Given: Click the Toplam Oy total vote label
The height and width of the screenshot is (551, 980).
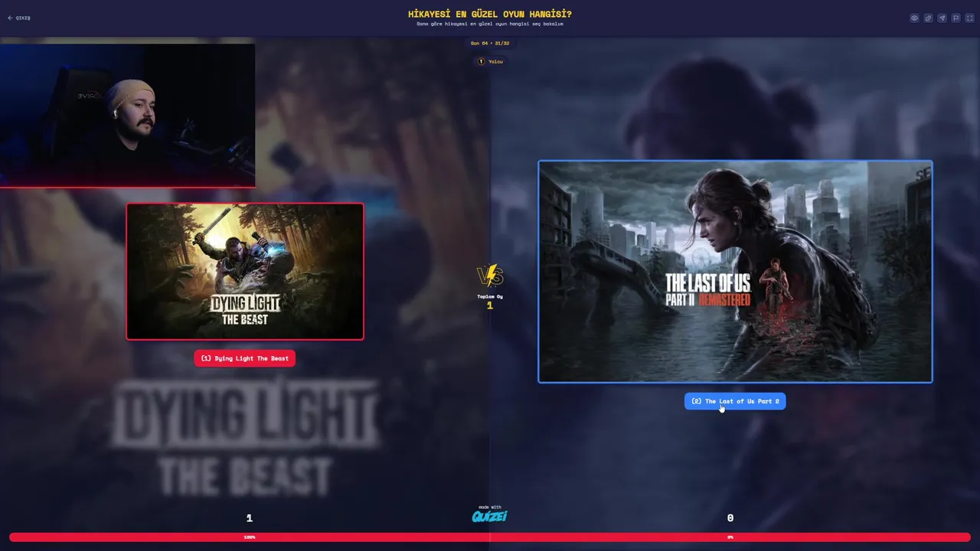Looking at the screenshot, I should (490, 296).
